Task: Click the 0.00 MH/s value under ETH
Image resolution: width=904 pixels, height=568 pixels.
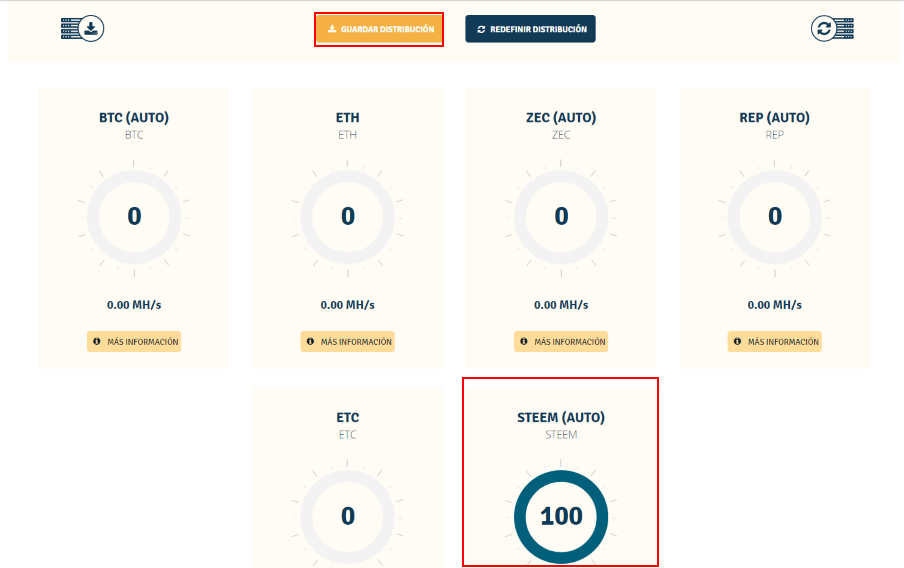Action: coord(348,305)
